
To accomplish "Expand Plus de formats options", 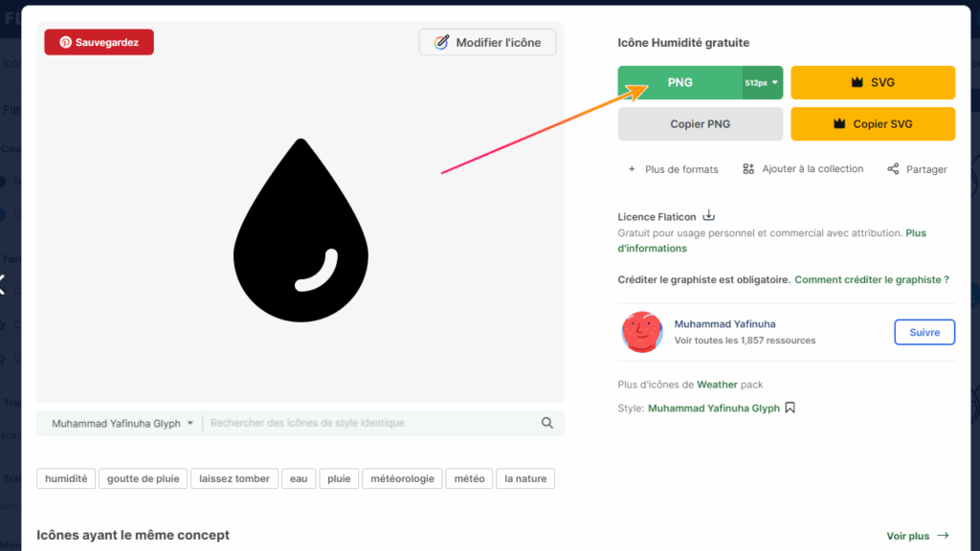I will click(x=673, y=169).
